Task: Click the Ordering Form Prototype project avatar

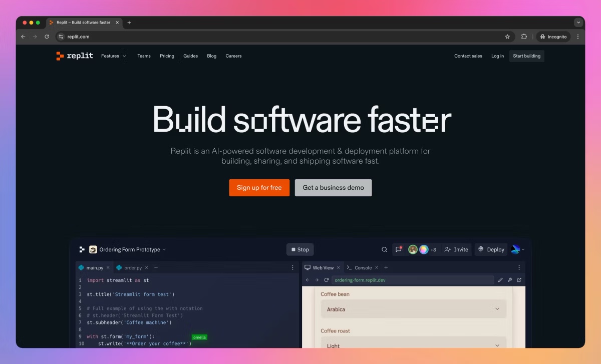Action: (x=93, y=249)
